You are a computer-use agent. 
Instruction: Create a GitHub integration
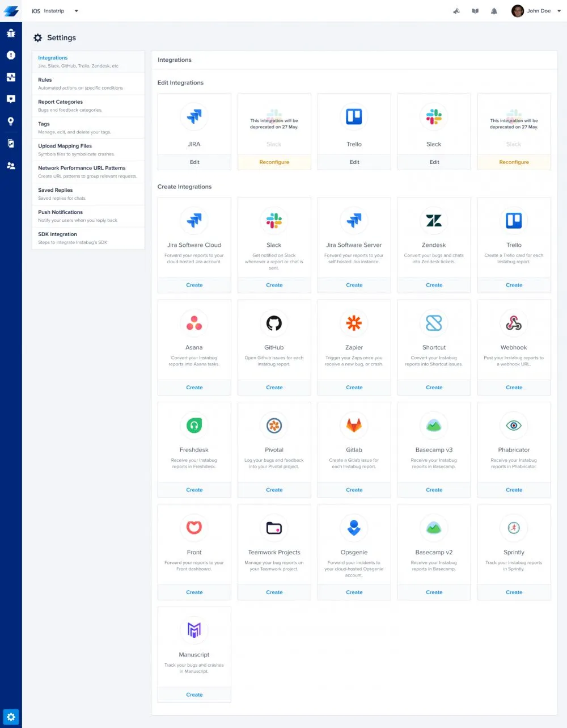coord(274,388)
